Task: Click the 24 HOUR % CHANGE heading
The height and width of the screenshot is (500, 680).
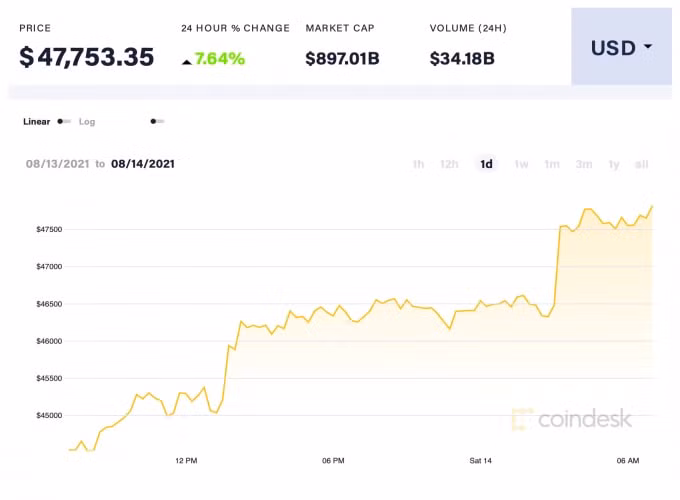Action: point(235,28)
